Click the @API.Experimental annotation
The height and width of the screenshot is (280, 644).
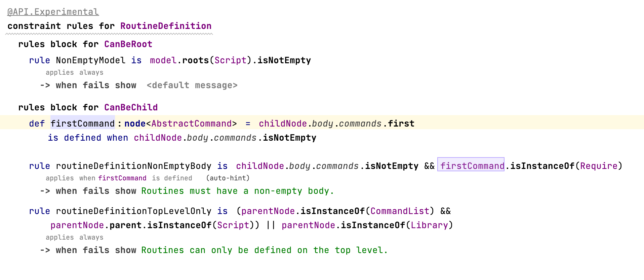(x=53, y=12)
